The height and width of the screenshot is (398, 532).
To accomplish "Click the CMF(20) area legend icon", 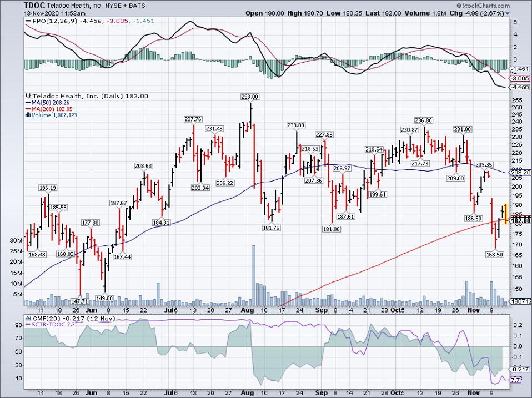I will point(28,319).
